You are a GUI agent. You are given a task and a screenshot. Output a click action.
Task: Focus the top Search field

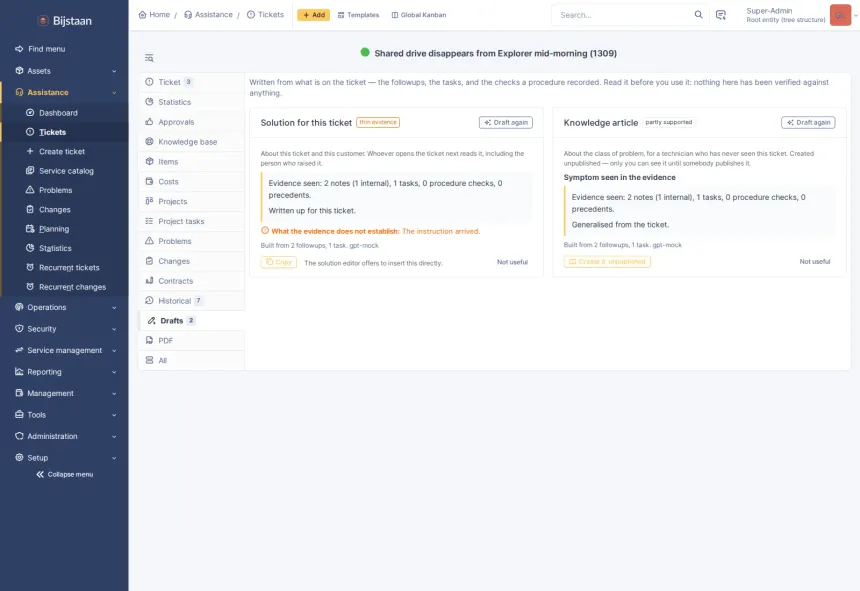(624, 15)
